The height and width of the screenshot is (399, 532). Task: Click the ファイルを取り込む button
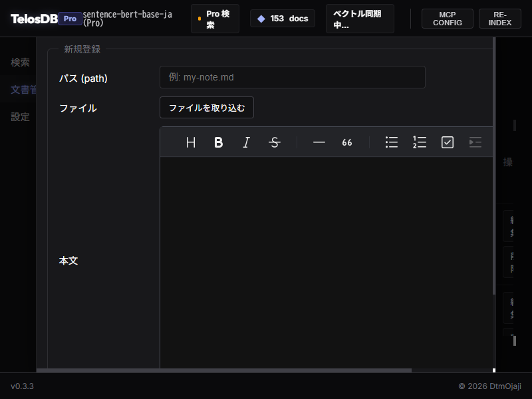[207, 108]
